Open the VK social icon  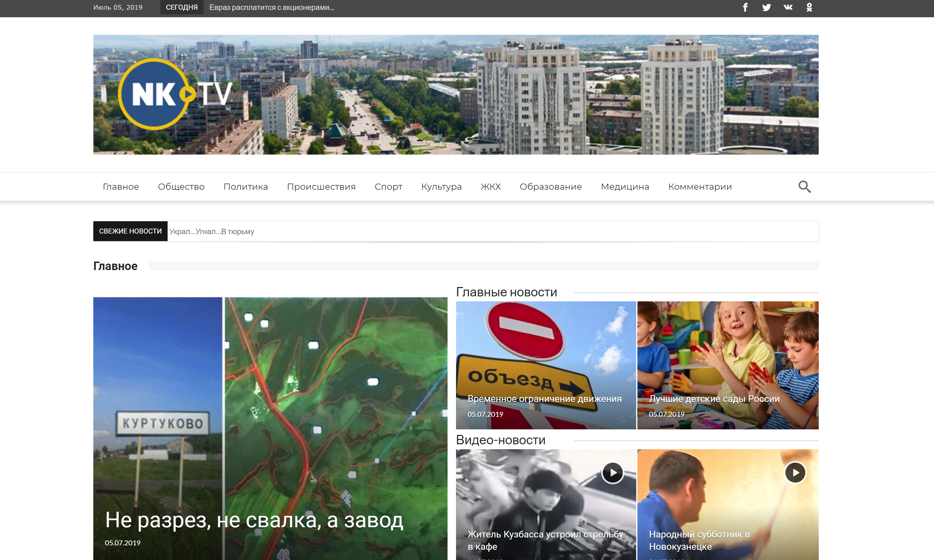click(x=788, y=8)
